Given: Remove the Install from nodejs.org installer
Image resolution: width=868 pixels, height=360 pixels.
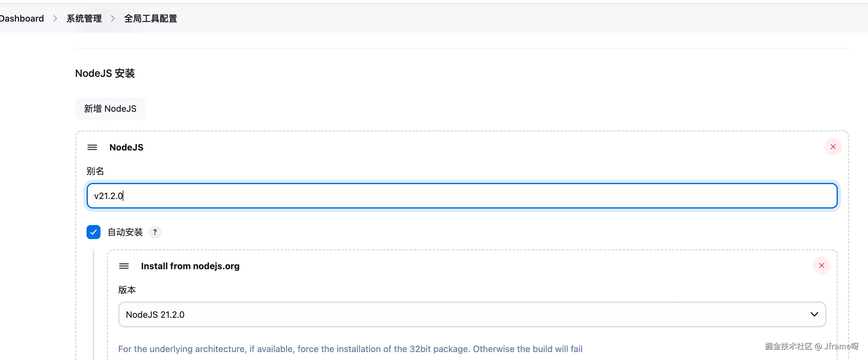Looking at the screenshot, I should 821,265.
